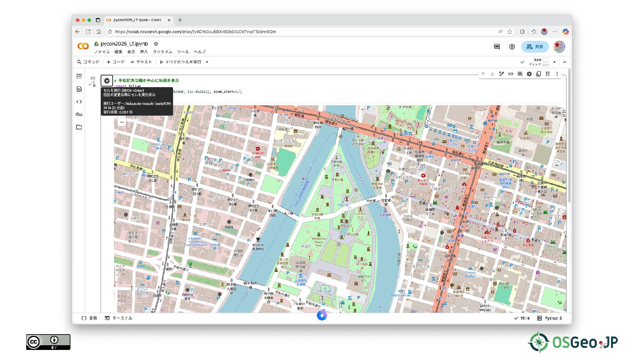The width and height of the screenshot is (644, 362).
Task: Star the notebook pycon2025_LT.ipynb
Action: point(156,44)
